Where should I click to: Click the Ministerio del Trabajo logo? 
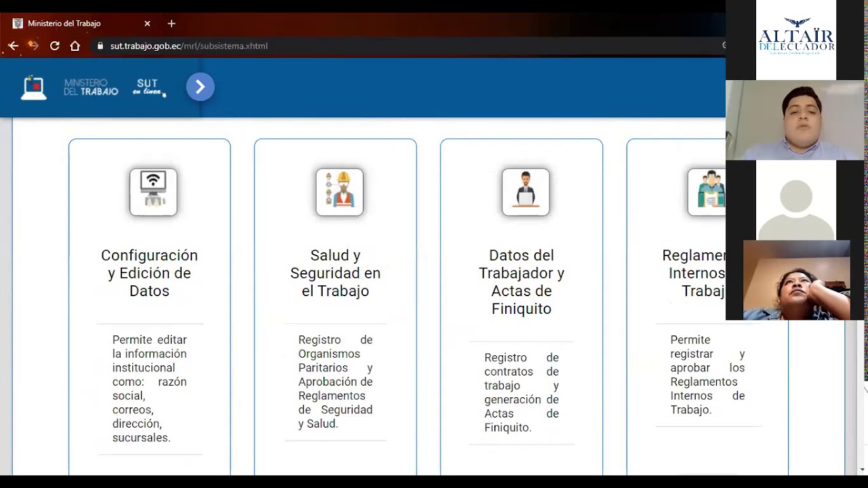pyautogui.click(x=91, y=87)
